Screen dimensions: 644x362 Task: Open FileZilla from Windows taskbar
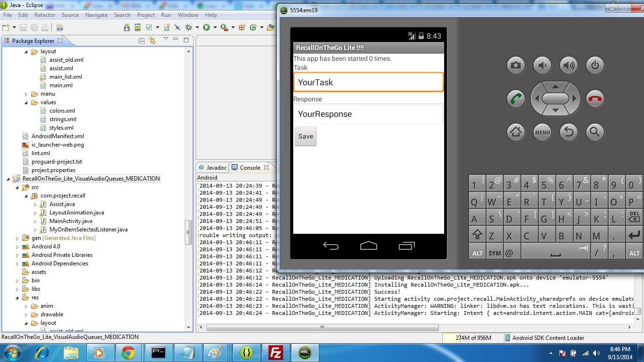coord(275,353)
